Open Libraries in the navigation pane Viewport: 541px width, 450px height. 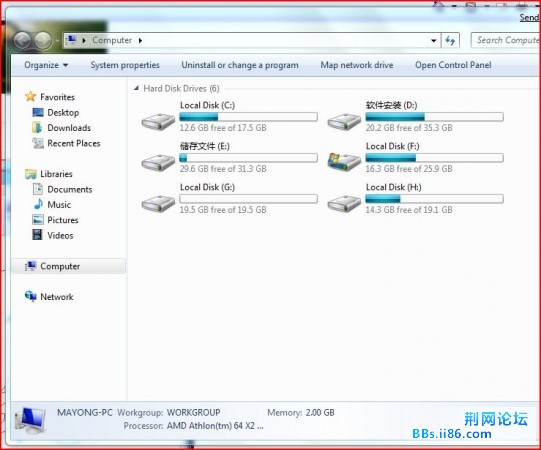[x=56, y=174]
